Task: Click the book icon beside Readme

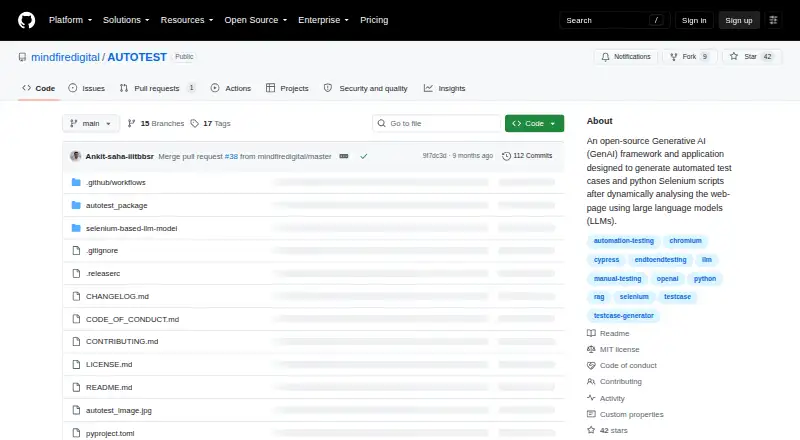Action: (591, 333)
